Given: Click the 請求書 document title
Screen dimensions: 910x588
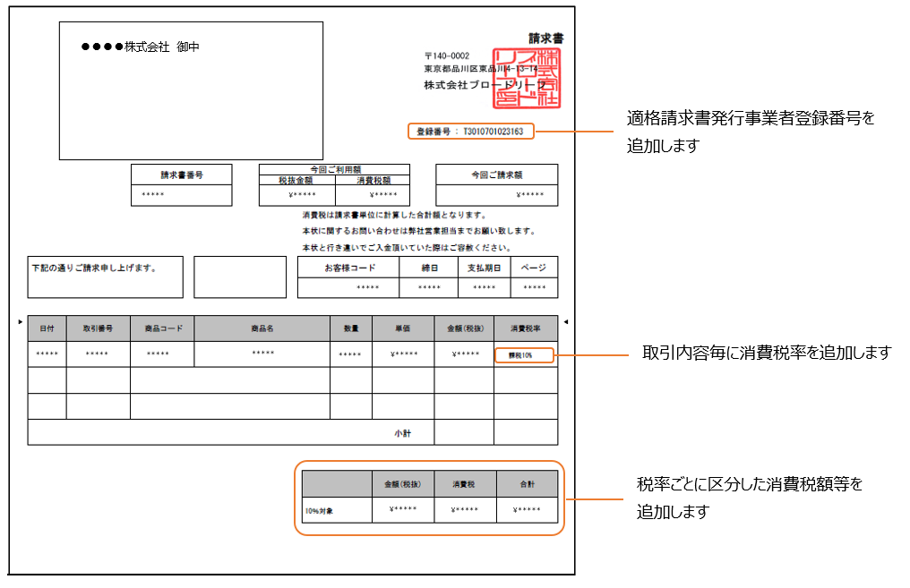Looking at the screenshot, I should tap(545, 38).
